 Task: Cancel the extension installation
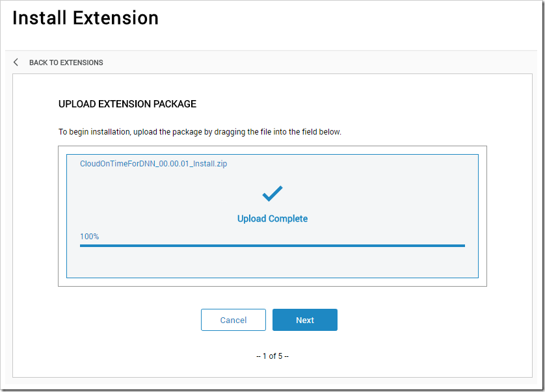click(x=233, y=320)
